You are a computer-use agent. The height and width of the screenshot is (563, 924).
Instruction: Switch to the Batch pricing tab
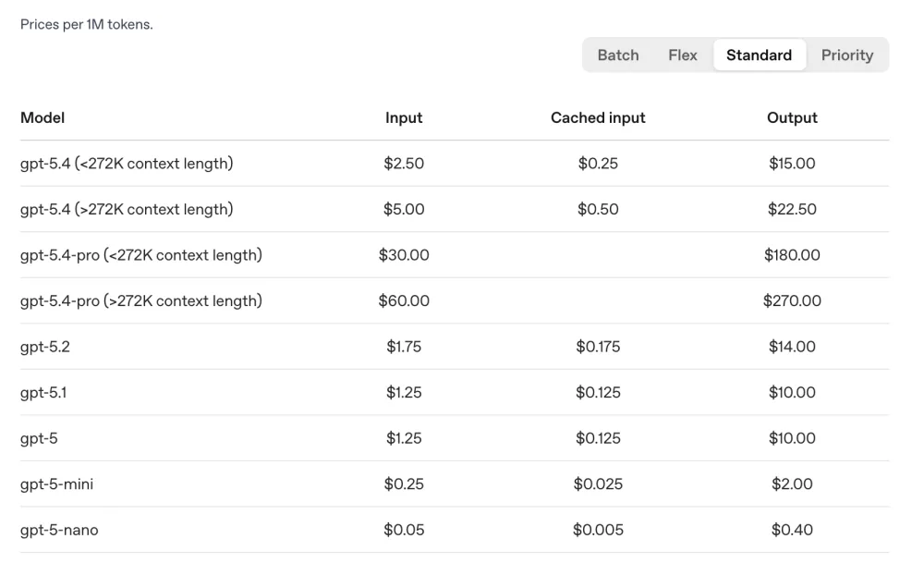(x=617, y=55)
